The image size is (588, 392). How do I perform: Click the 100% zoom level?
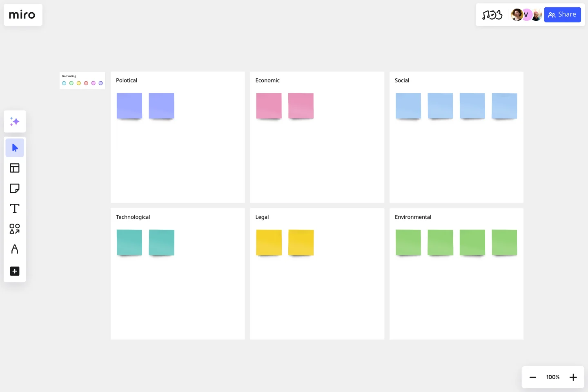(553, 377)
